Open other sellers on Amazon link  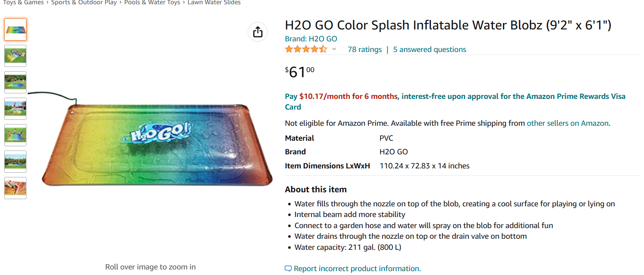pos(568,123)
